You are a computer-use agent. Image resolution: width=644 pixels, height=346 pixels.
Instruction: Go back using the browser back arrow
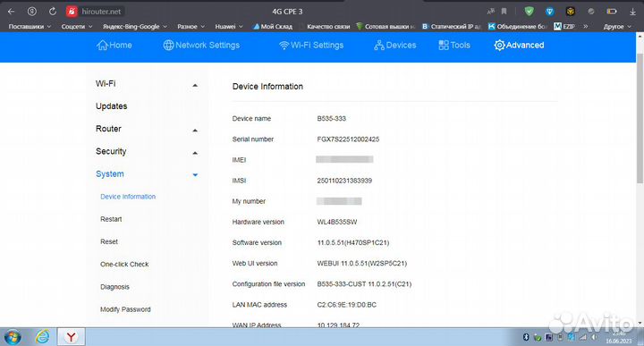click(x=11, y=12)
